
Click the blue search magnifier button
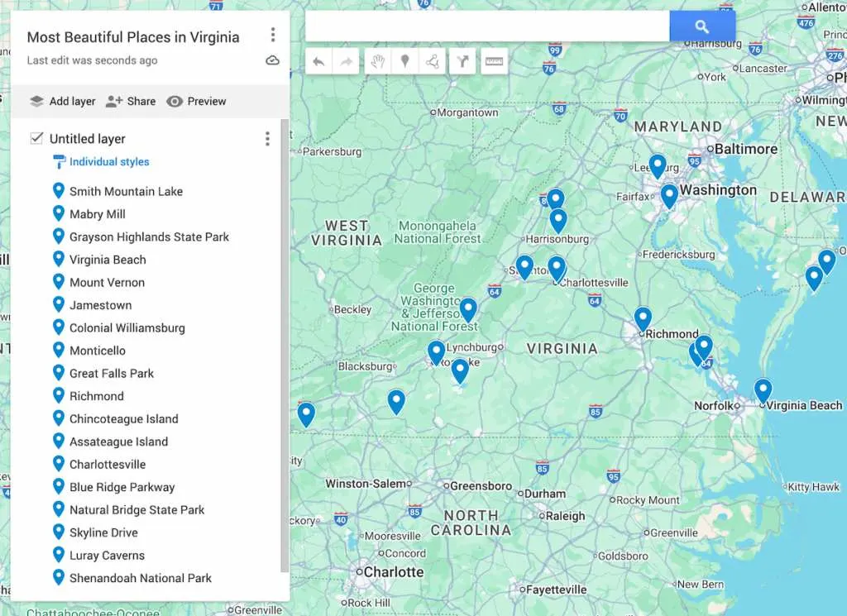click(702, 26)
